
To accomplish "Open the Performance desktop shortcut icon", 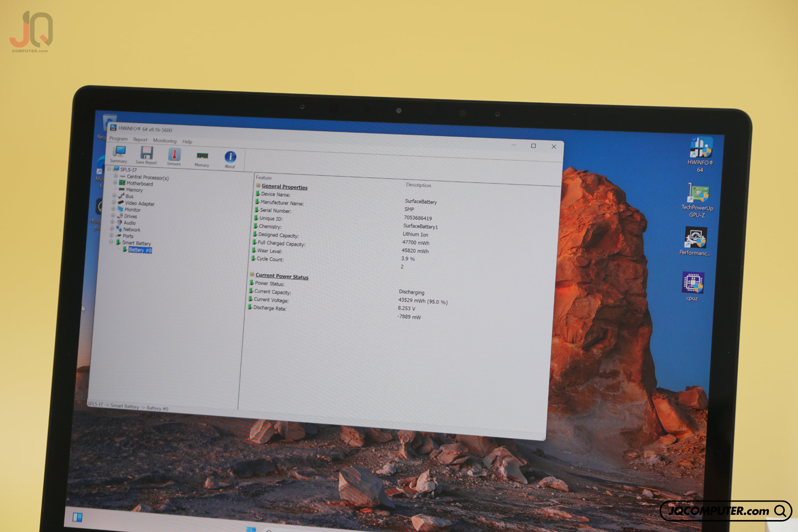I will click(x=695, y=241).
